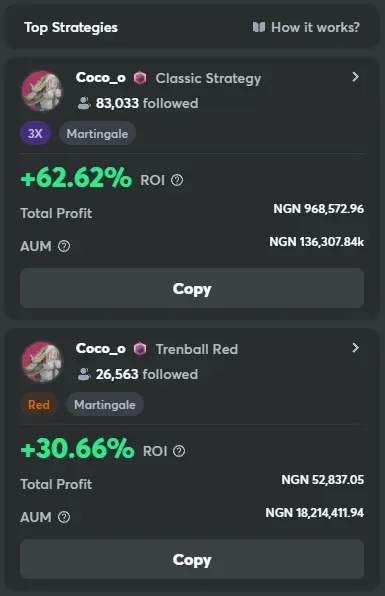Select the Red tag
This screenshot has height=596, width=385.
[39, 404]
